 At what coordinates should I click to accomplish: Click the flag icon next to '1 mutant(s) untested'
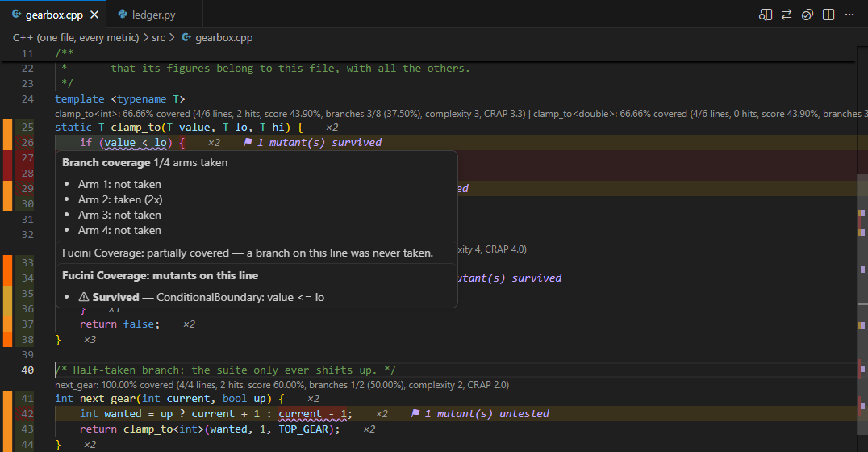[415, 413]
